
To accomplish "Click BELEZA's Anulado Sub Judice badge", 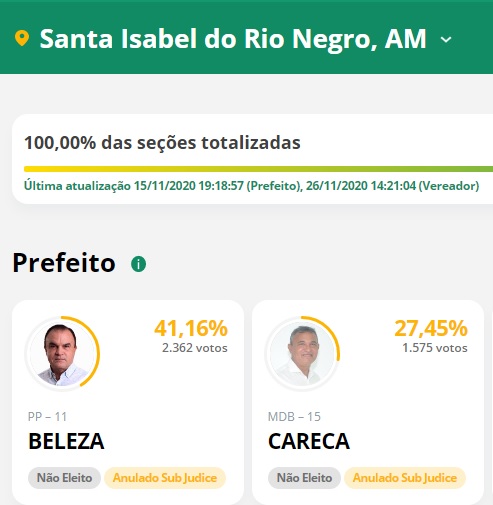I will coord(165,478).
